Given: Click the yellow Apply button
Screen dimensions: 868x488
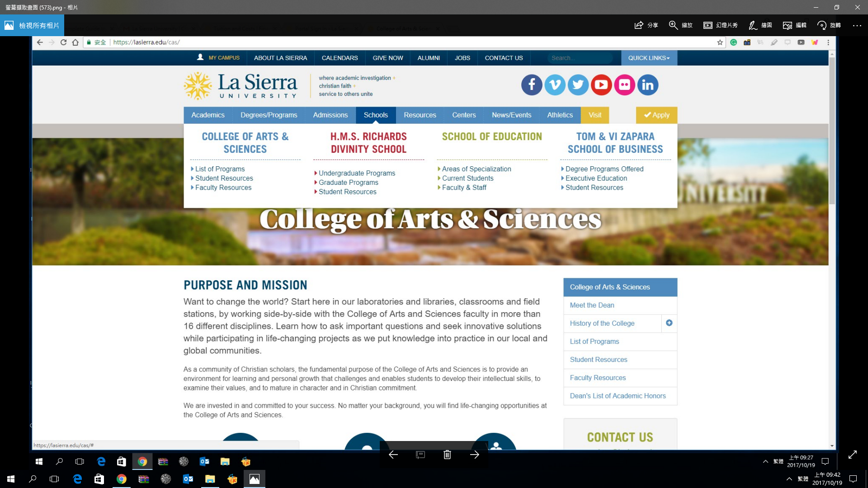Looking at the screenshot, I should pyautogui.click(x=656, y=115).
